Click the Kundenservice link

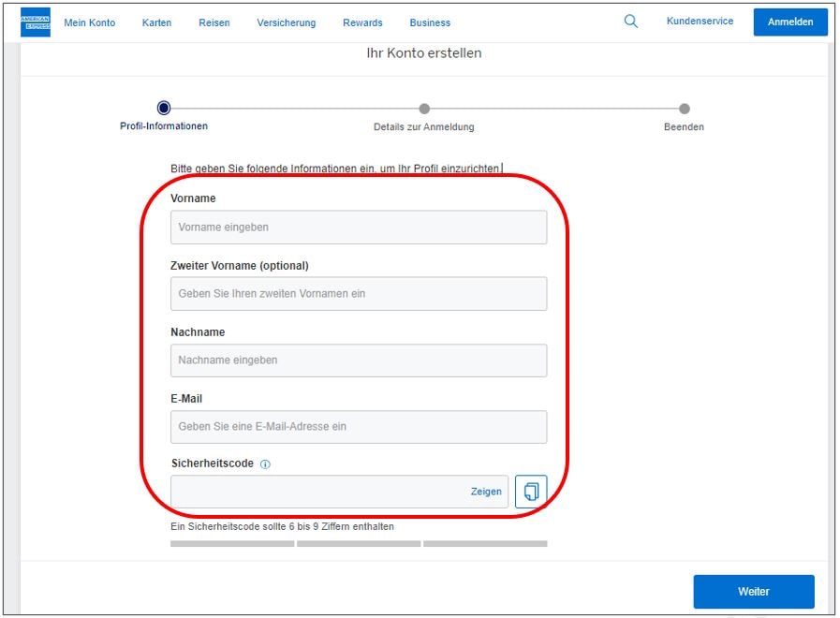(x=700, y=22)
